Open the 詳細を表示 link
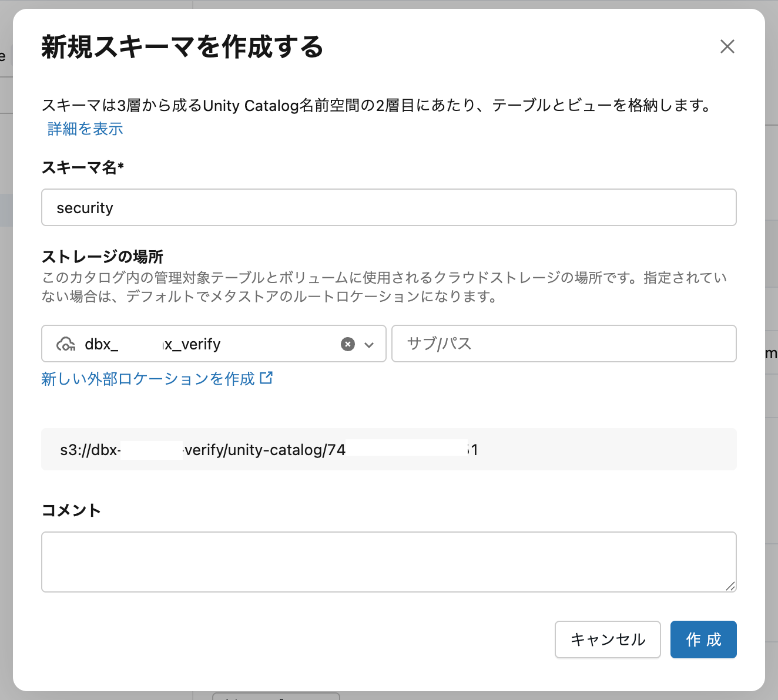The image size is (778, 700). click(x=85, y=129)
